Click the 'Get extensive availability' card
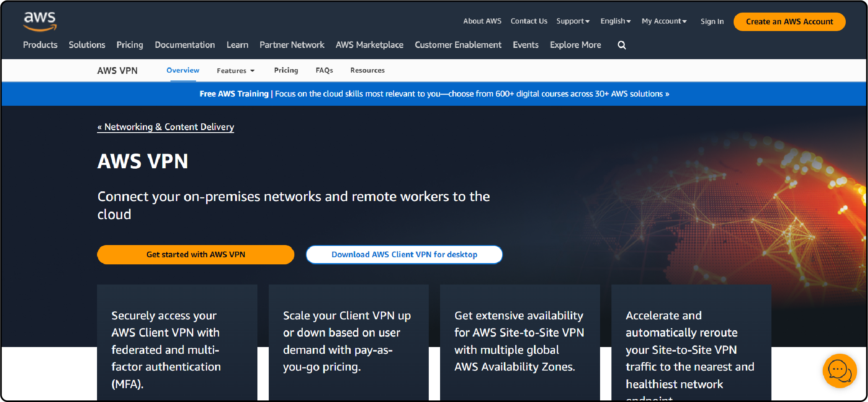Viewport: 868px width, 402px height. click(520, 342)
